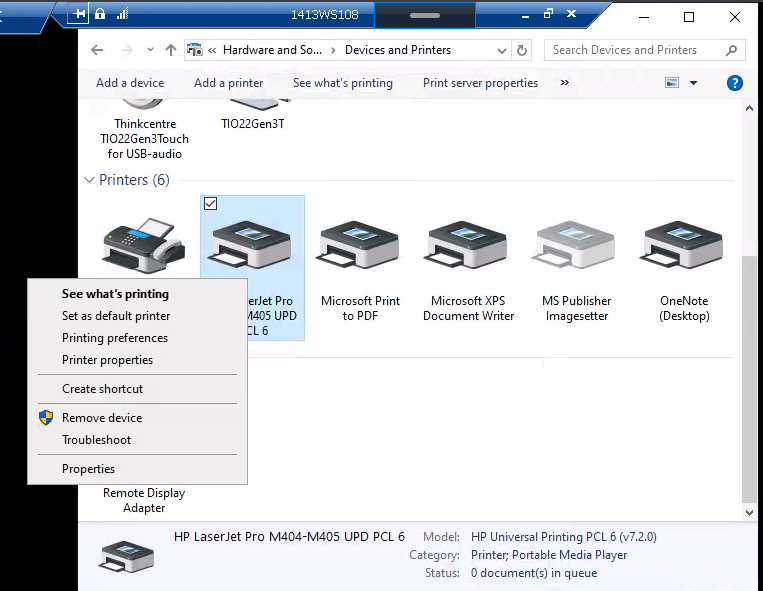This screenshot has height=591, width=763.
Task: Choose Set as default printer
Action: point(116,316)
